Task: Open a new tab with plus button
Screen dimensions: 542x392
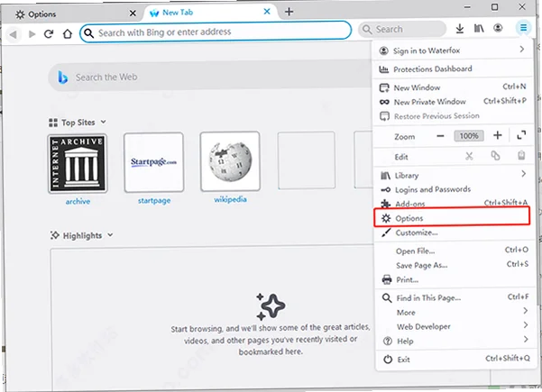Action: pos(289,12)
